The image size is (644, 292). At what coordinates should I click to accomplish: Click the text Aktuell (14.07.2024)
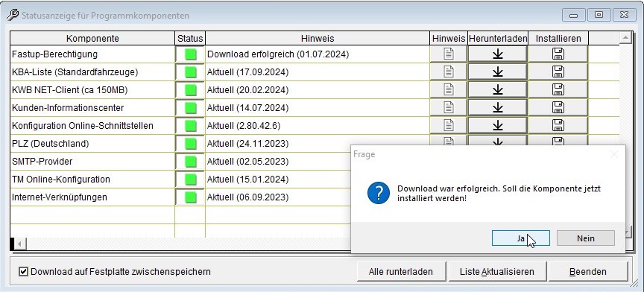click(247, 108)
